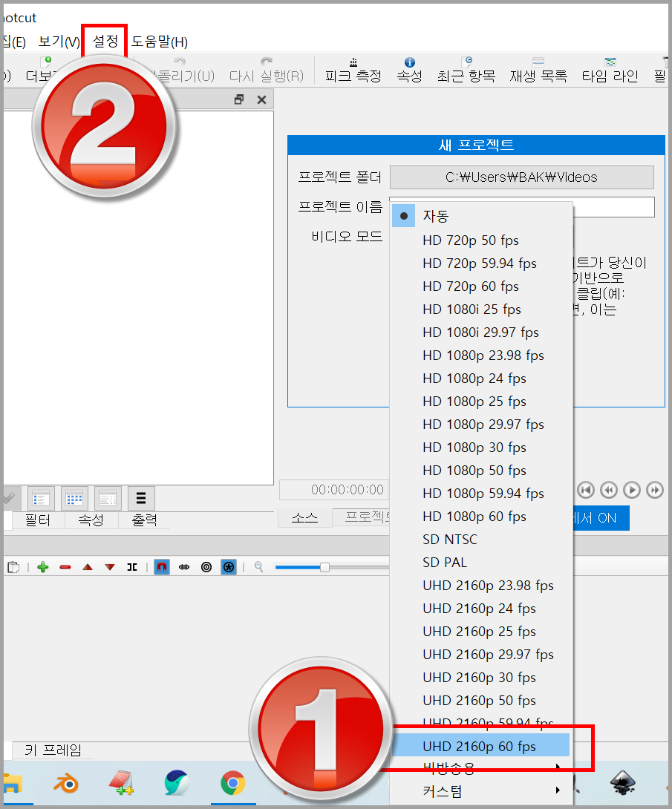The width and height of the screenshot is (672, 809).
Task: Toggle the scrub-while-dragging eye icon
Action: 184,567
